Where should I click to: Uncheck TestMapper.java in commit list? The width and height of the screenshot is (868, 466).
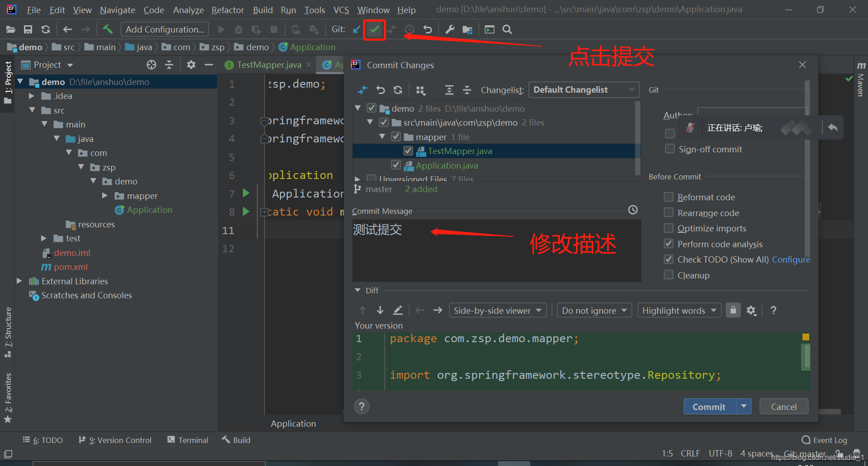pyautogui.click(x=408, y=151)
